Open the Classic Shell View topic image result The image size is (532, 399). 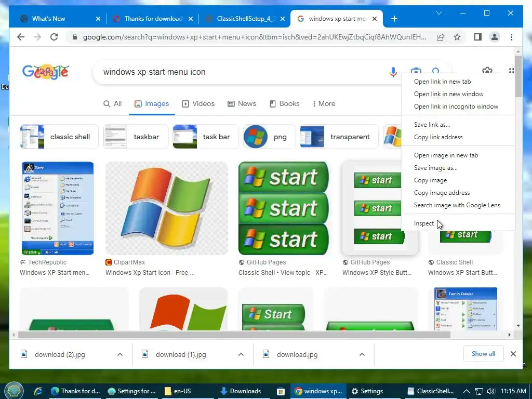click(x=284, y=208)
